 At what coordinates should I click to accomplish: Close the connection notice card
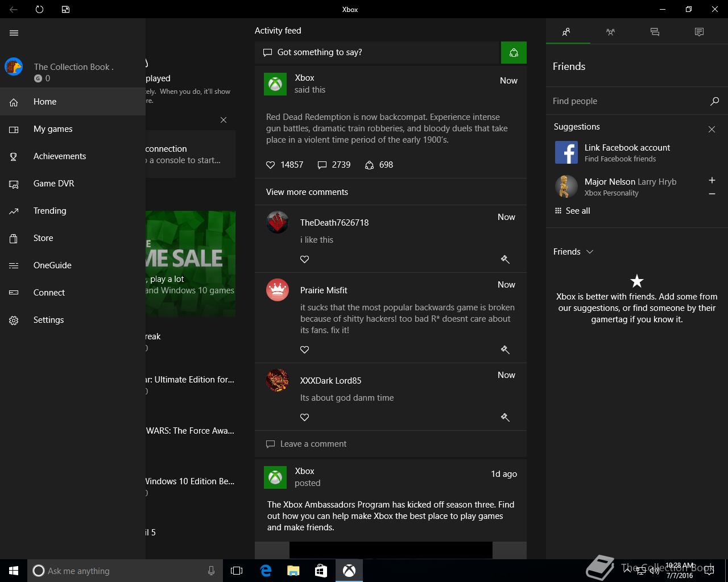pos(224,120)
